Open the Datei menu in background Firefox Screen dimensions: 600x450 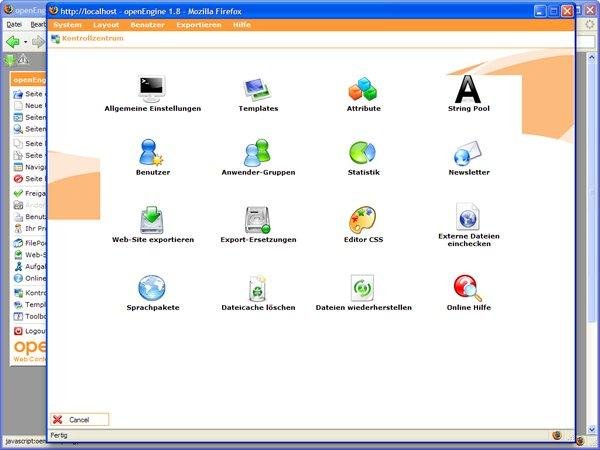[x=14, y=24]
